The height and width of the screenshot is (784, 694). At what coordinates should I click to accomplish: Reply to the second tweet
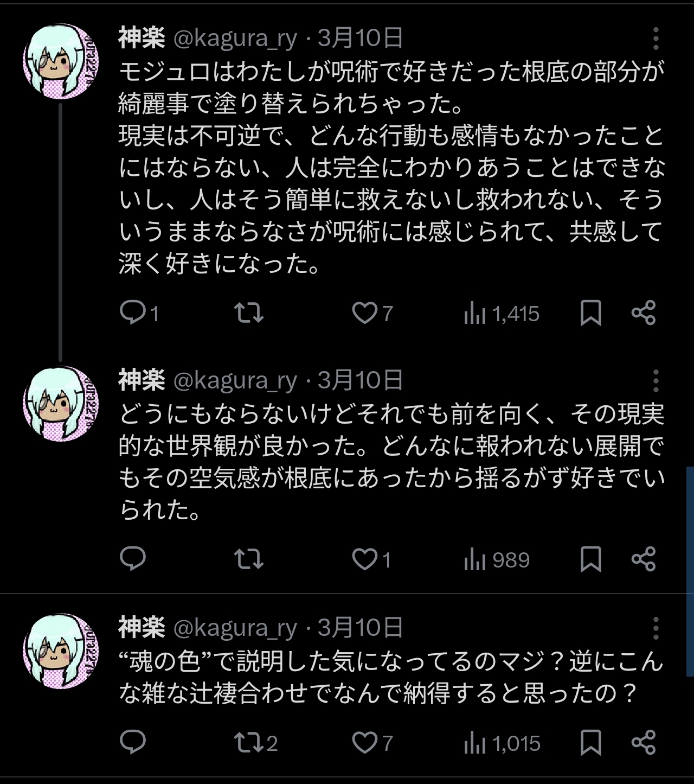tap(132, 559)
